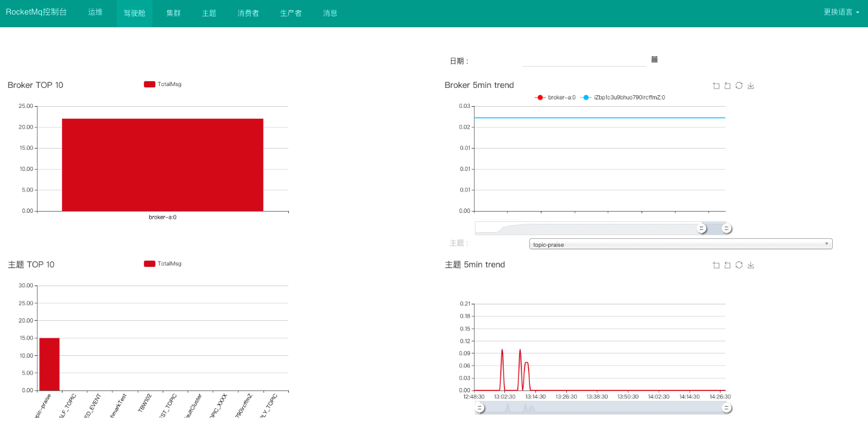Screen dimensions: 868x442
Task: Toggle TotalMsg legend on Broker TOP 10
Action: pyautogui.click(x=163, y=84)
